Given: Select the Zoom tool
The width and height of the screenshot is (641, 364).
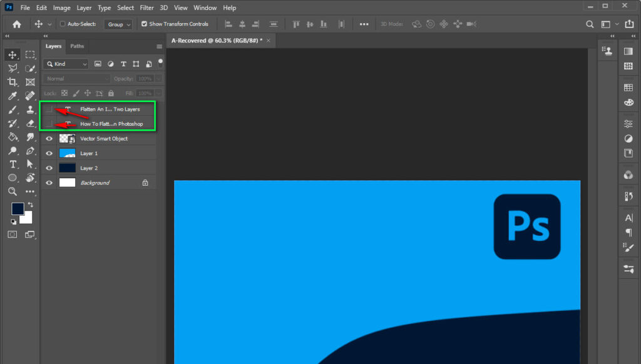Looking at the screenshot, I should 13,191.
